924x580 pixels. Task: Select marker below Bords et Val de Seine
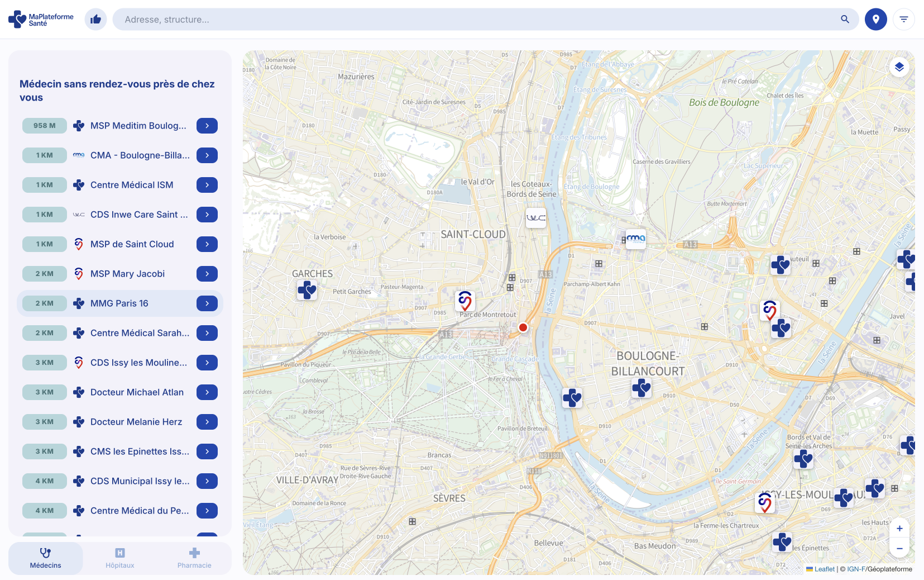click(x=803, y=459)
